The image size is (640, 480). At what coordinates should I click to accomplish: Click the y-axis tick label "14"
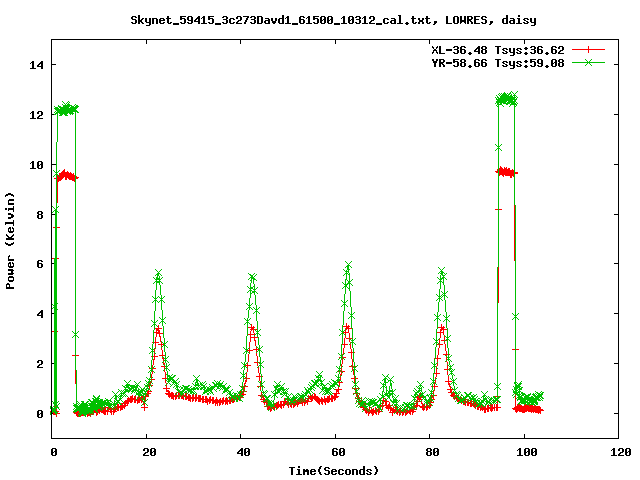[x=36, y=65]
